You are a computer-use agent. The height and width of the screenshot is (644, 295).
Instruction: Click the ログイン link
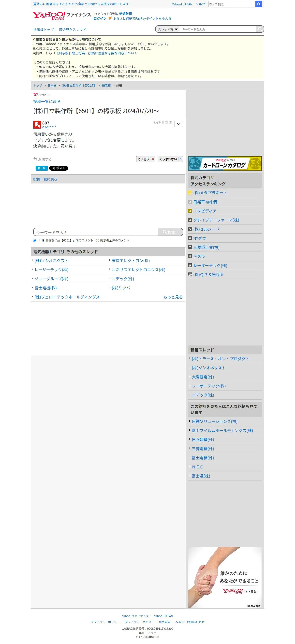[100, 18]
